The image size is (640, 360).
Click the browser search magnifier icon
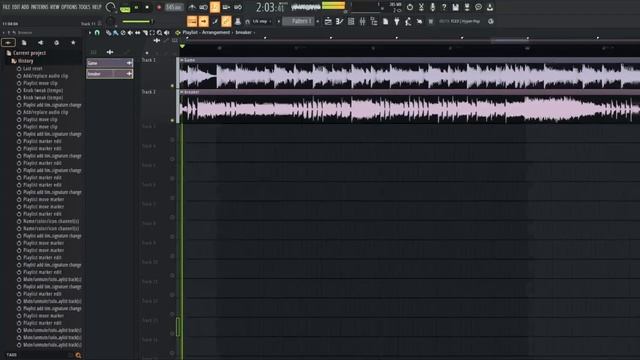click(78, 355)
